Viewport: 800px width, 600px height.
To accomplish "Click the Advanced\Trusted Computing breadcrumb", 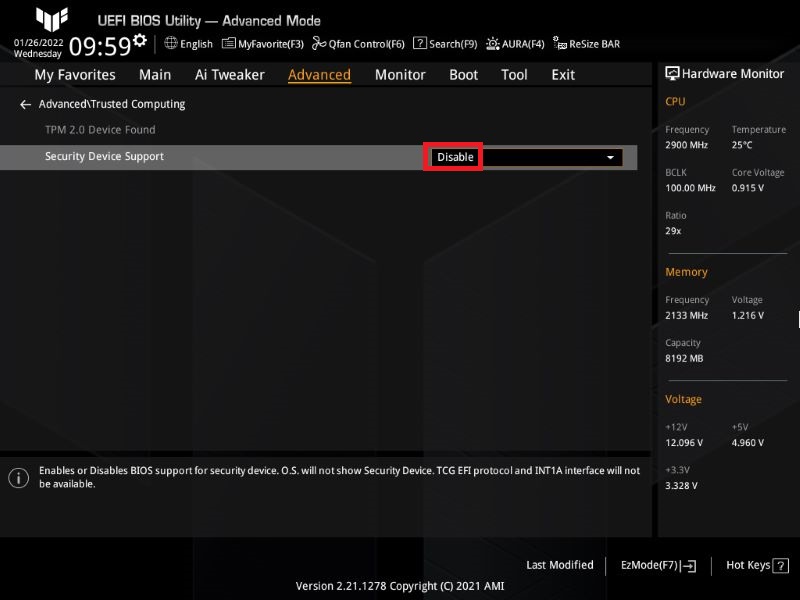I will tap(112, 104).
